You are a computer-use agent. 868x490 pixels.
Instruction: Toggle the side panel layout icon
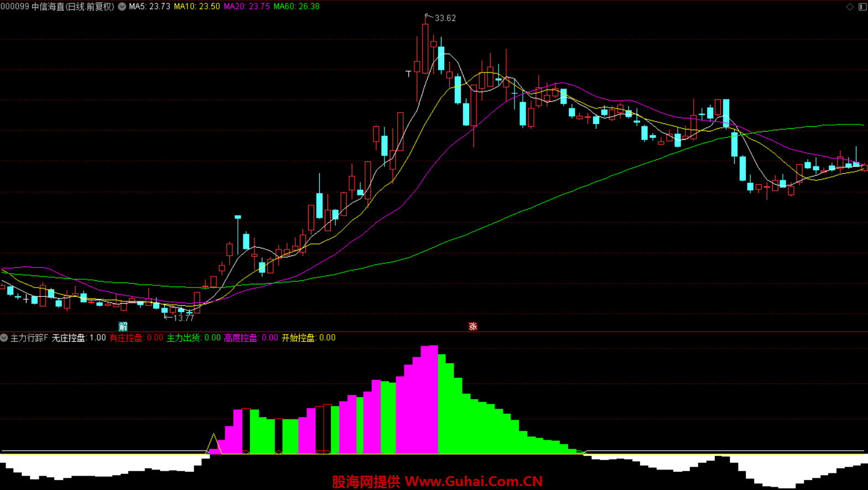[862, 7]
